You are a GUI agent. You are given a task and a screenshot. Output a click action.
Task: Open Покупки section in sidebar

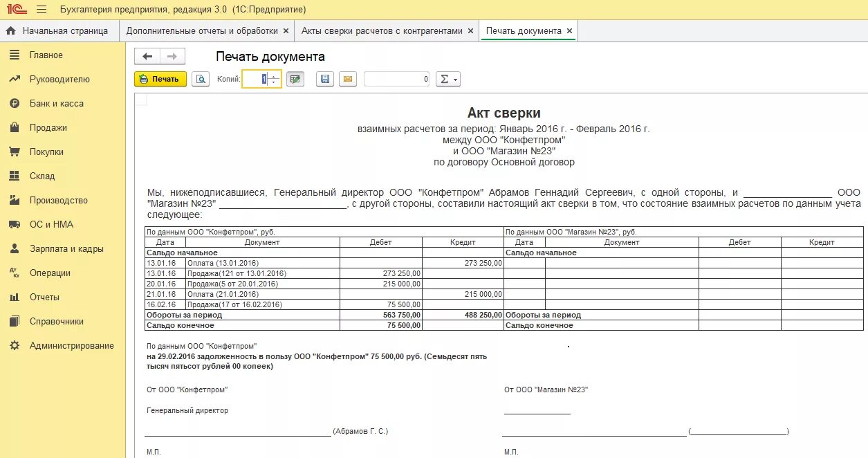[x=46, y=152]
